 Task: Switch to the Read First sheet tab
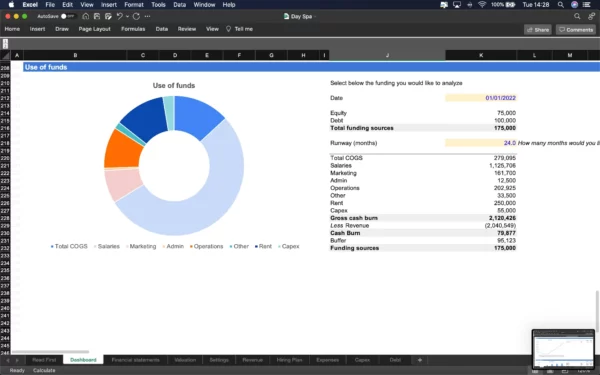click(x=44, y=360)
